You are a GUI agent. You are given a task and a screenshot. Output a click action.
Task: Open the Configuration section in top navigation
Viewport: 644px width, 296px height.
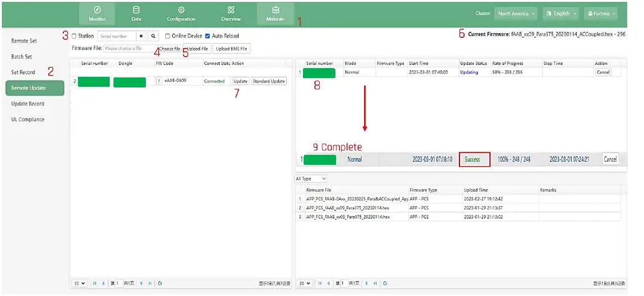point(181,14)
